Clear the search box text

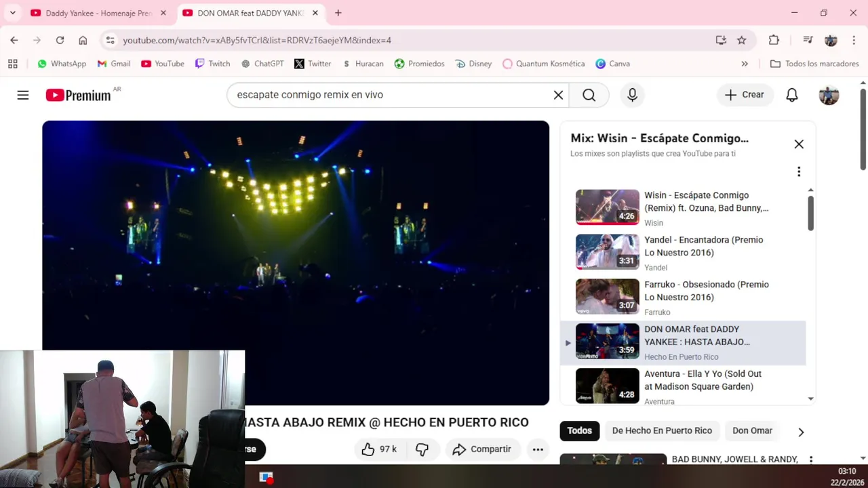(558, 95)
